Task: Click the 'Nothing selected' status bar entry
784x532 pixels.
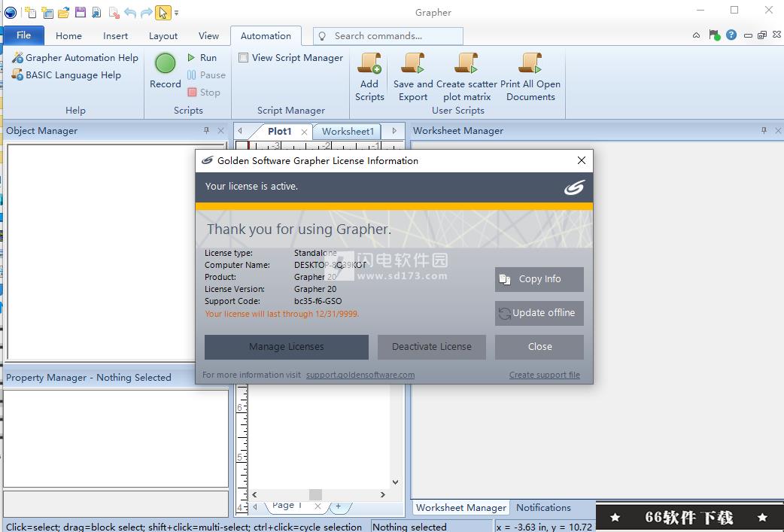Action: point(409,527)
